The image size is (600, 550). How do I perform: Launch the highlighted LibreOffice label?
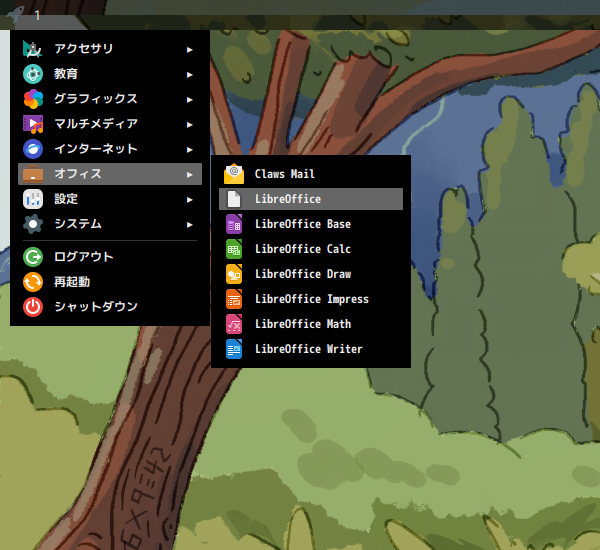288,199
